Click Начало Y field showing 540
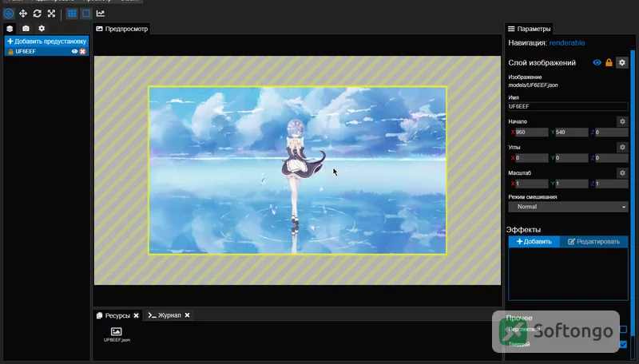Image resolution: width=639 pixels, height=364 pixels. [x=571, y=133]
